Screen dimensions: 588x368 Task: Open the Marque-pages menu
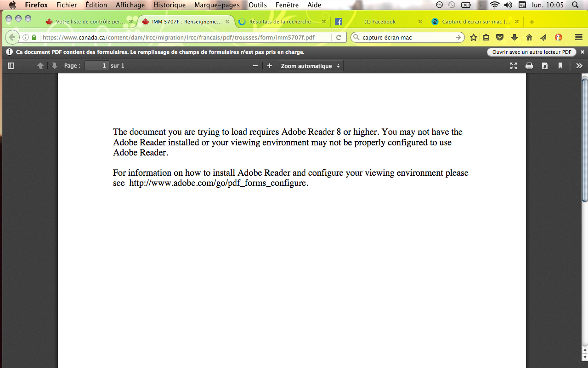(x=217, y=5)
